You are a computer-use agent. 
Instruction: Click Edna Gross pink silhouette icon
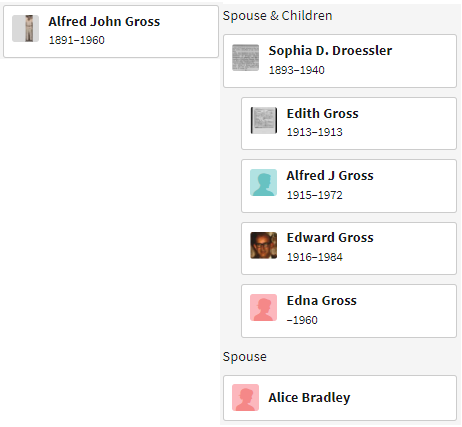(x=264, y=308)
